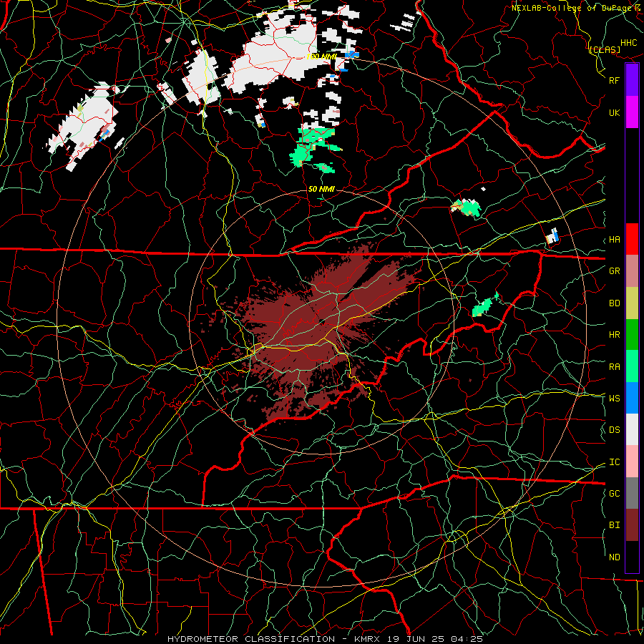Pick the HR dark green swatch
Screen dimensions: 644x644
tap(632, 335)
